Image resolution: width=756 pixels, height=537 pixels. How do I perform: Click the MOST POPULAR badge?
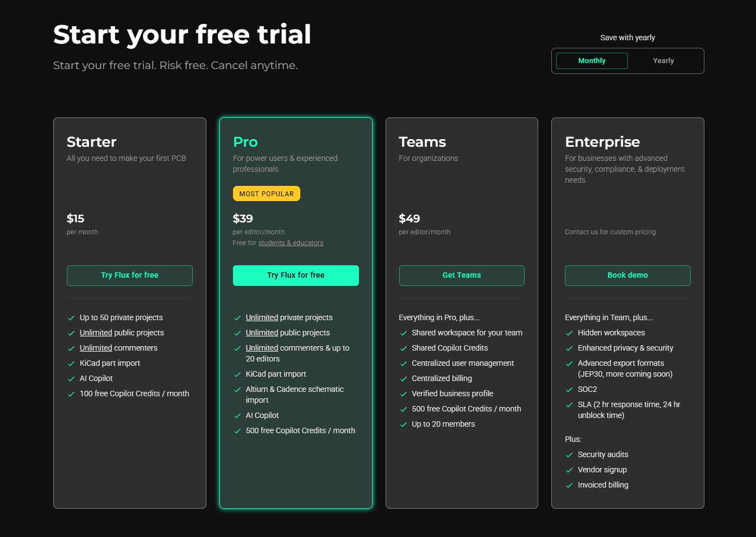coord(266,194)
